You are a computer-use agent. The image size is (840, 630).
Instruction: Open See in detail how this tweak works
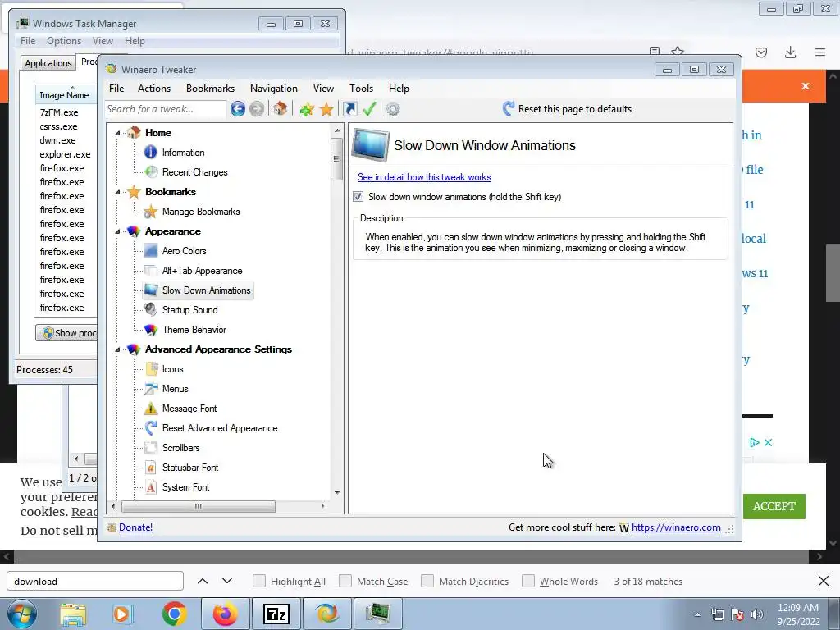coord(424,177)
